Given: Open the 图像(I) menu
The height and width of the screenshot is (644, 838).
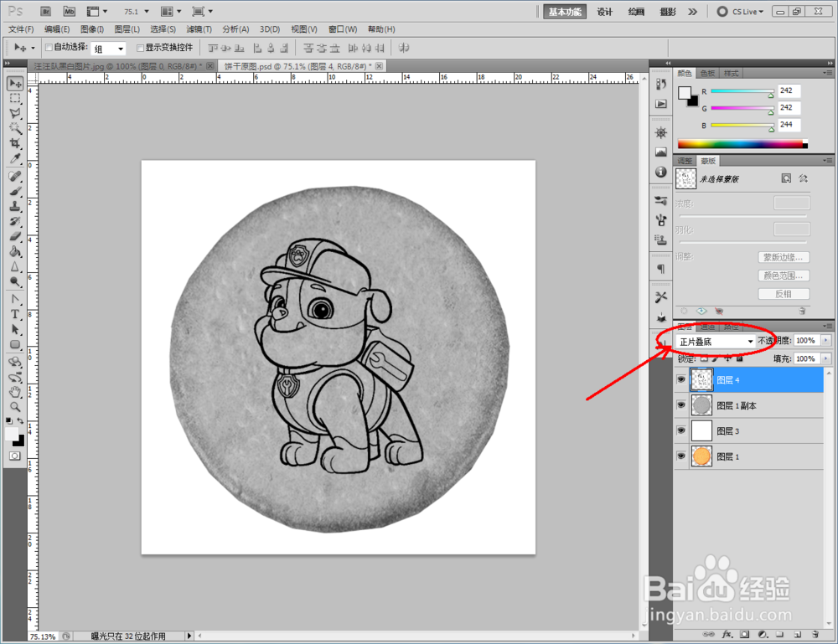Looking at the screenshot, I should (92, 29).
